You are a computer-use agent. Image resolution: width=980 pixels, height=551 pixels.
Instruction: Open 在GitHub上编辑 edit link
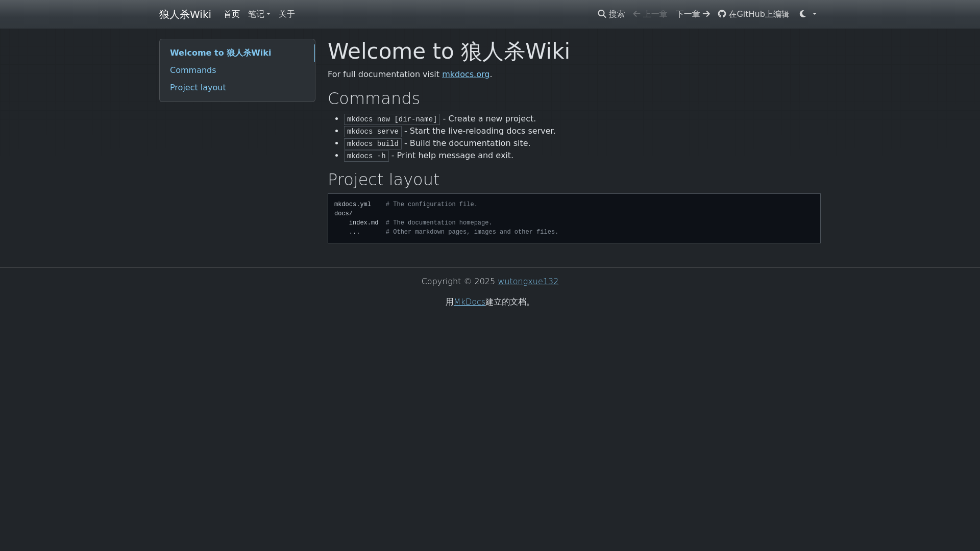pos(753,14)
